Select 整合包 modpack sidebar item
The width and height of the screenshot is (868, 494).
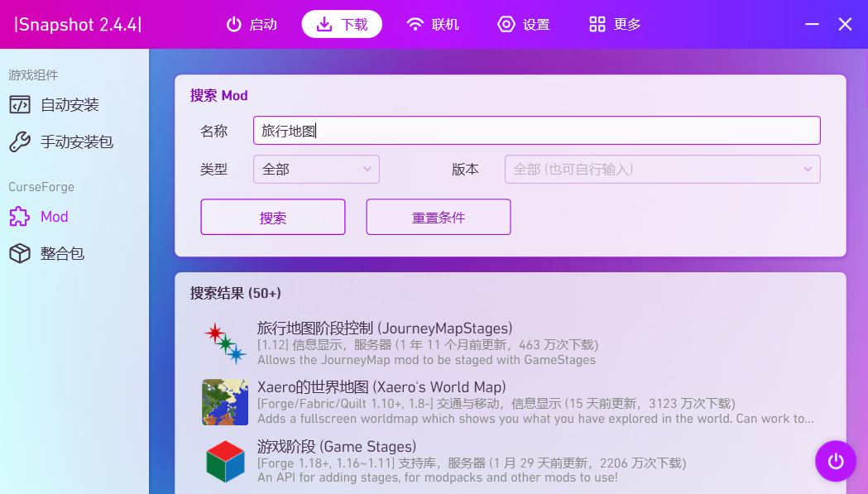click(74, 254)
